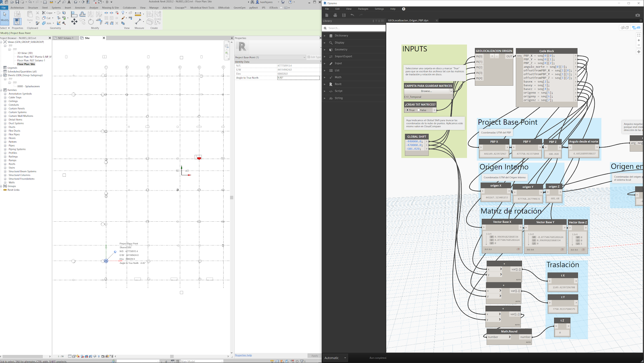This screenshot has height=363, width=644.
Task: Click the camera export image icon in Dynamo
Action: 637,15
